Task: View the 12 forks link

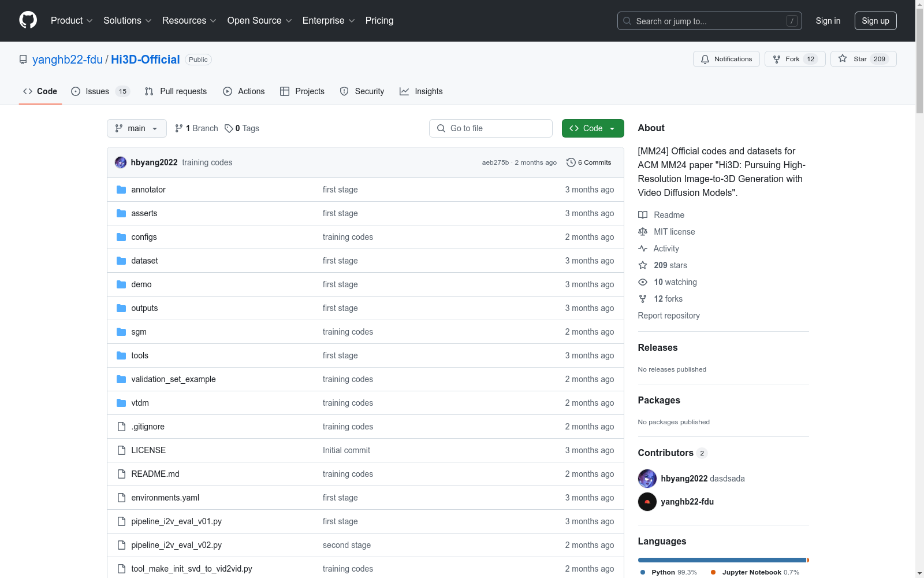Action: coord(661,299)
